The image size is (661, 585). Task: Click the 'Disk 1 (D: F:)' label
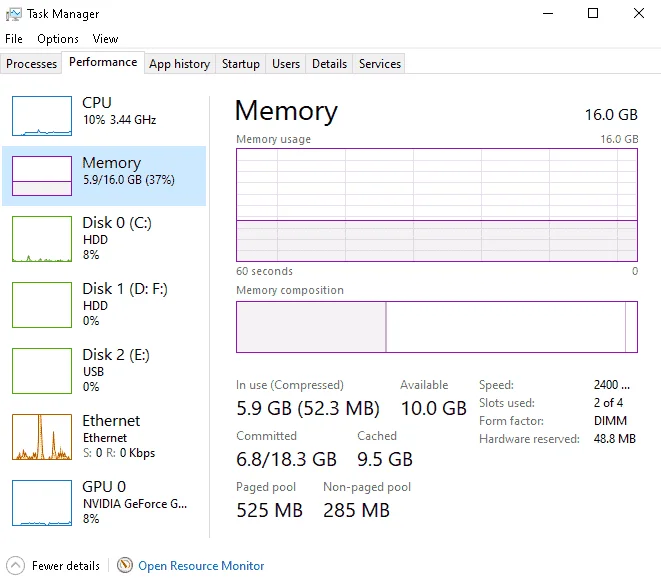[125, 289]
